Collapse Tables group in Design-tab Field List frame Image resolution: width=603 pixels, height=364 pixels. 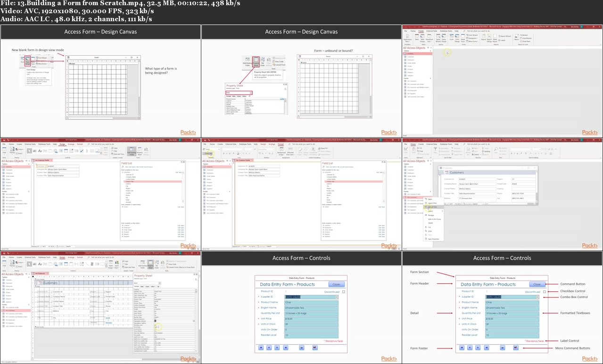[29, 164]
